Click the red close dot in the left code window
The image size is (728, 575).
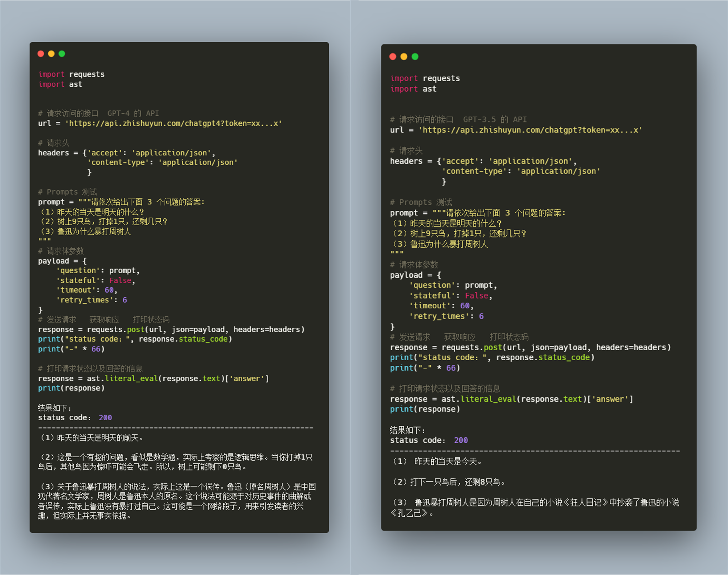click(41, 54)
